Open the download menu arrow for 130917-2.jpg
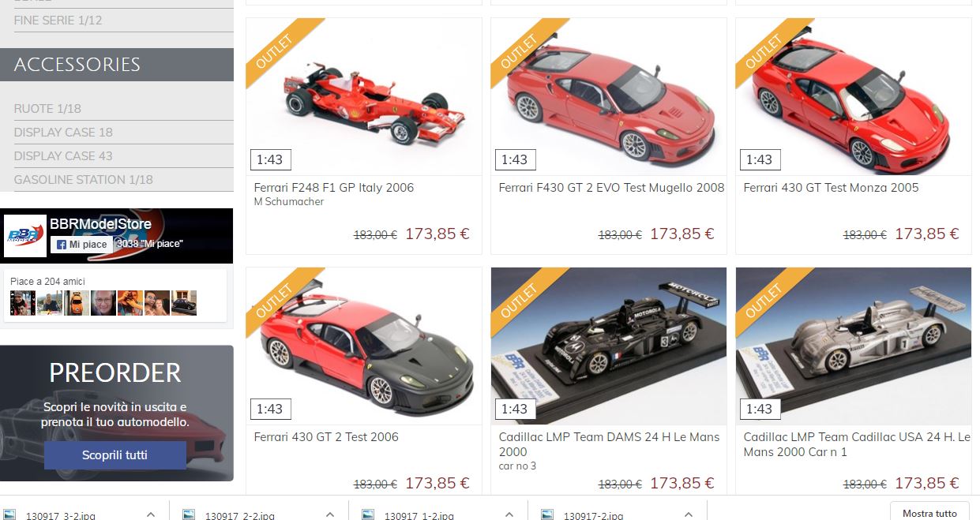The image size is (980, 520). [x=689, y=514]
